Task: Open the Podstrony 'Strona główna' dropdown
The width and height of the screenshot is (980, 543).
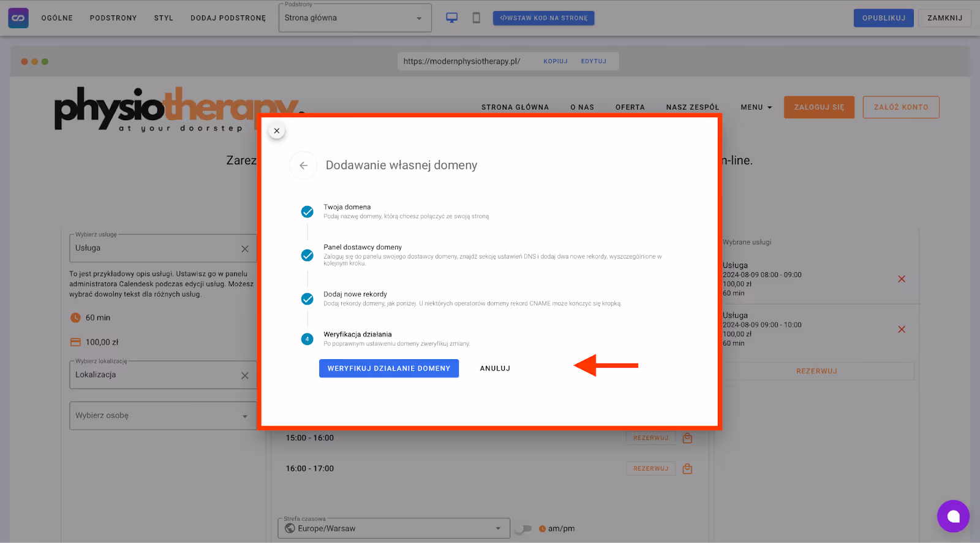Action: point(355,18)
